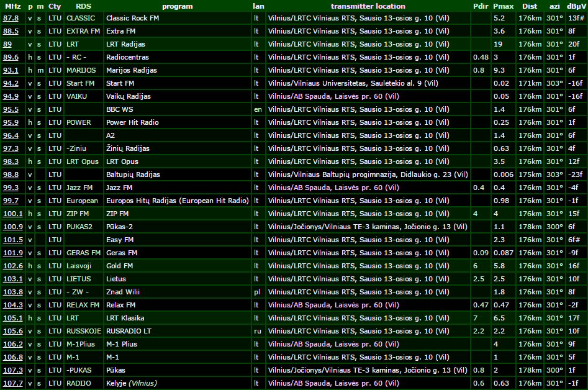This screenshot has height=390, width=588.
Task: Open the 97.3 MHz frequency link
Action: click(x=11, y=148)
